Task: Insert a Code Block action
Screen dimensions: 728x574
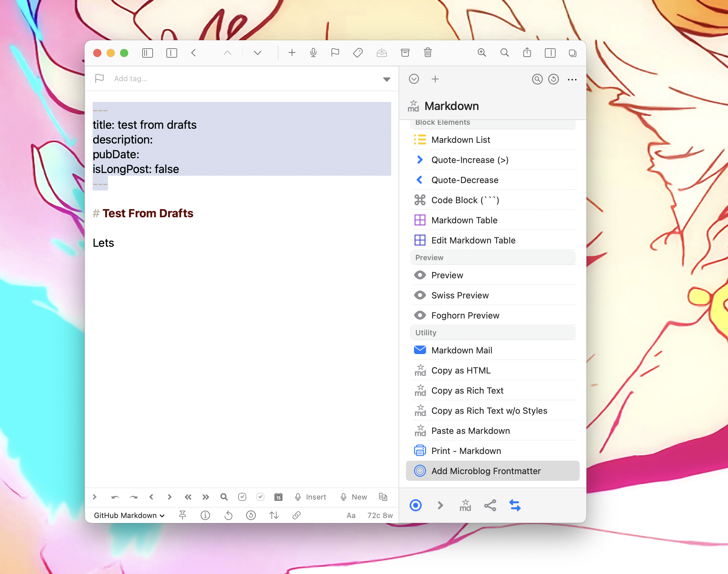Action: click(492, 200)
